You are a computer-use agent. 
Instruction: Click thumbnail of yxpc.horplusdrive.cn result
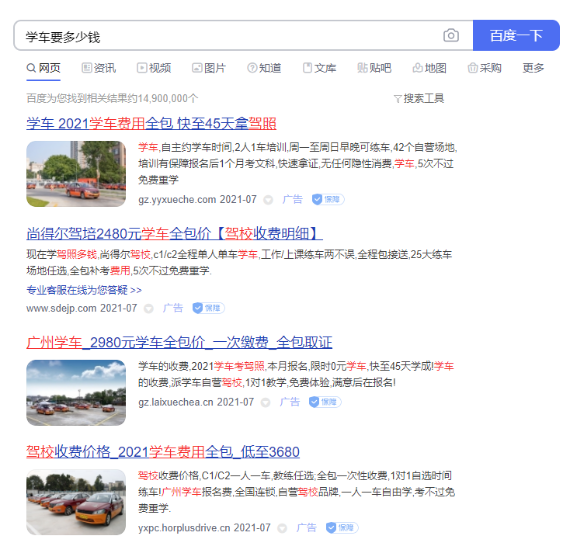click(x=76, y=502)
